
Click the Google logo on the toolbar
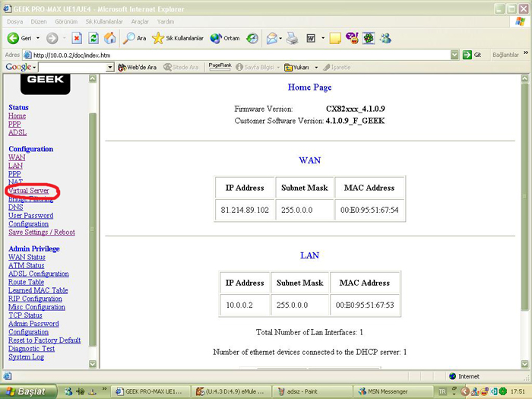click(18, 67)
